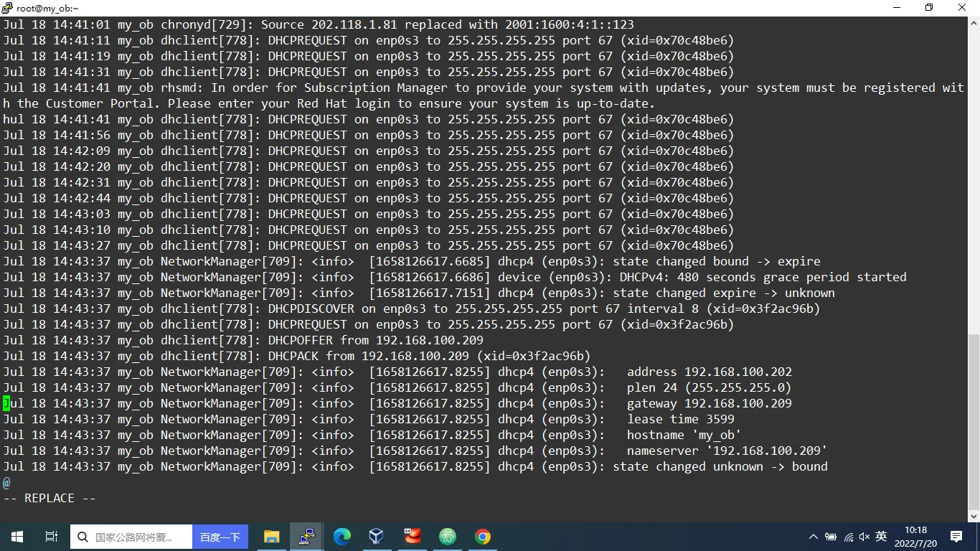Screen dimensions: 980x551
Task: Click the hostname 'my_ob' text
Action: pos(684,435)
